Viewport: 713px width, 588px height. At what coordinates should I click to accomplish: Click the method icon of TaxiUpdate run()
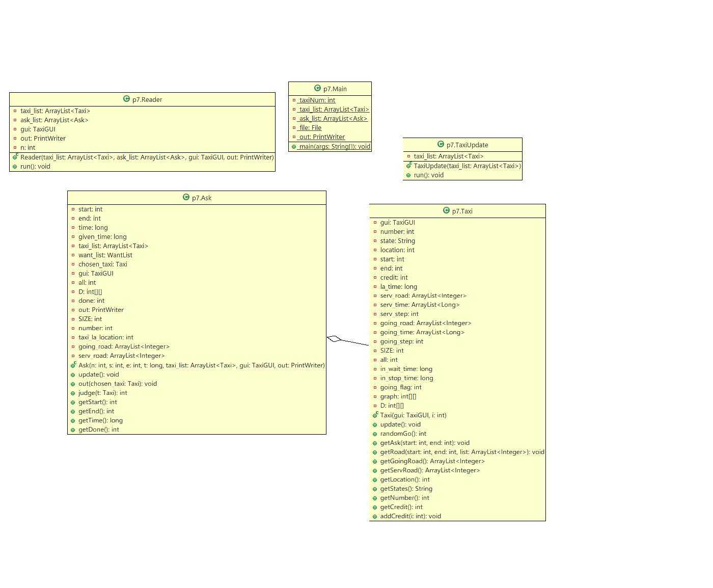pyautogui.click(x=408, y=175)
